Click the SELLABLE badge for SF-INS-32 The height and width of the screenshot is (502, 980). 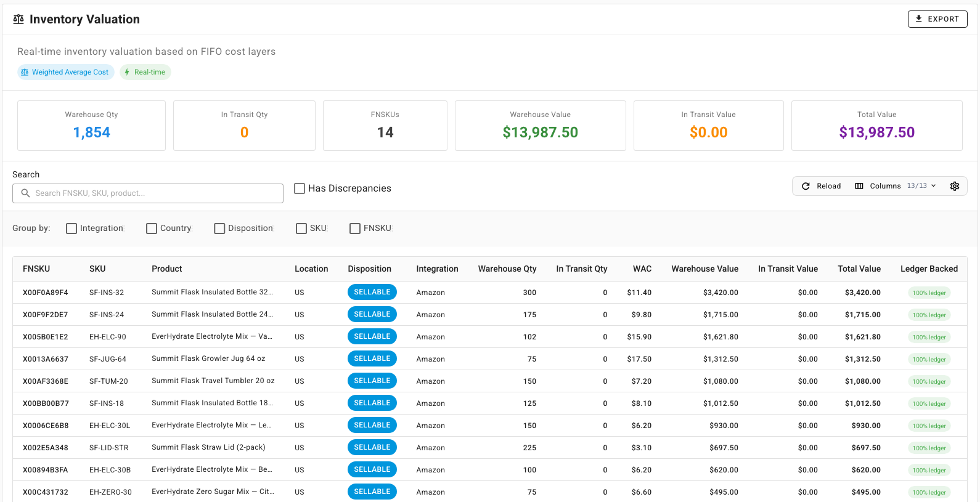pos(372,292)
